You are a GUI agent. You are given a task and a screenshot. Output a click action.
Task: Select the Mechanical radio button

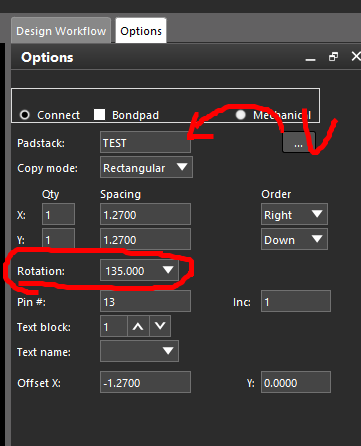click(x=240, y=115)
